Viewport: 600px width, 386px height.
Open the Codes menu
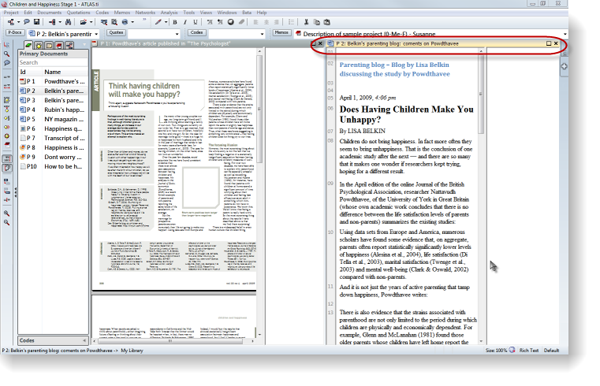point(102,13)
